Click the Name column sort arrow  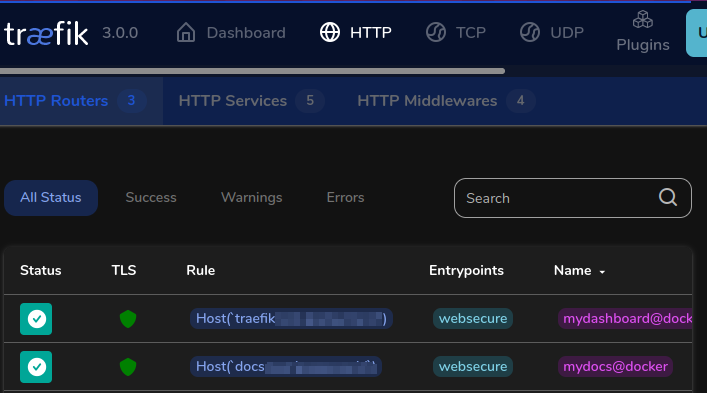click(602, 272)
